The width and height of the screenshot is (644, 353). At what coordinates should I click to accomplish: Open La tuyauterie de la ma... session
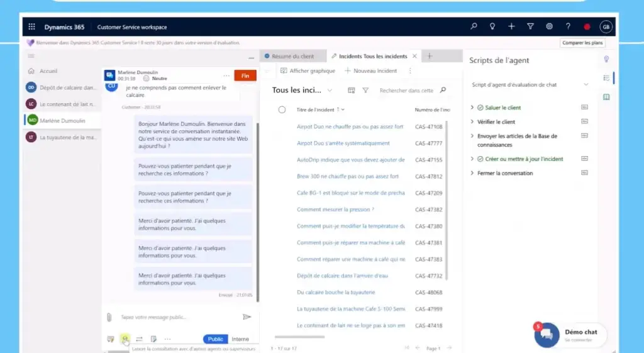(x=62, y=137)
